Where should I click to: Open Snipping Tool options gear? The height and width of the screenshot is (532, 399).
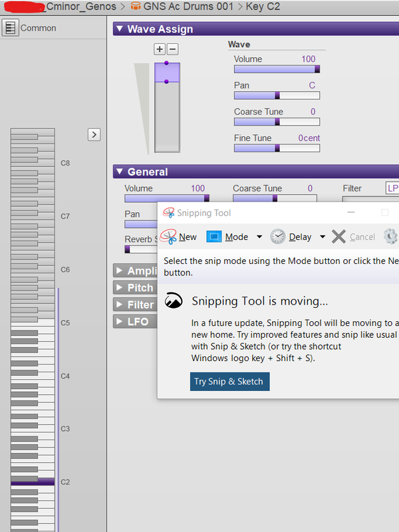tap(391, 237)
